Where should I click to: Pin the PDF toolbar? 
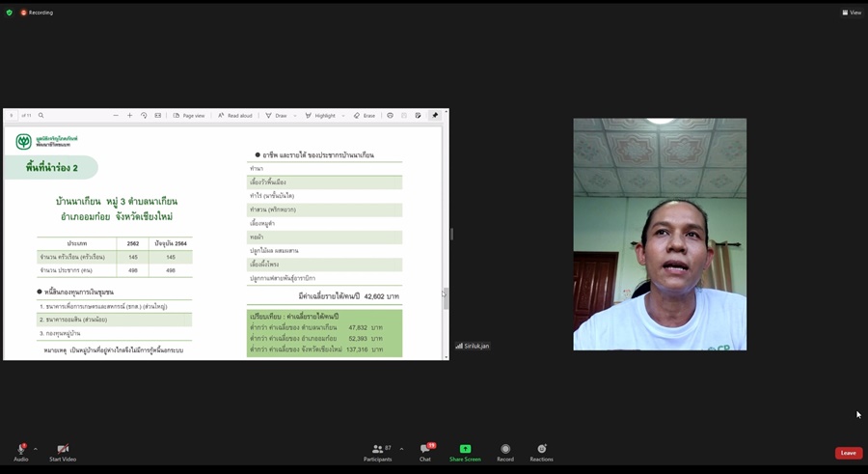point(435,116)
